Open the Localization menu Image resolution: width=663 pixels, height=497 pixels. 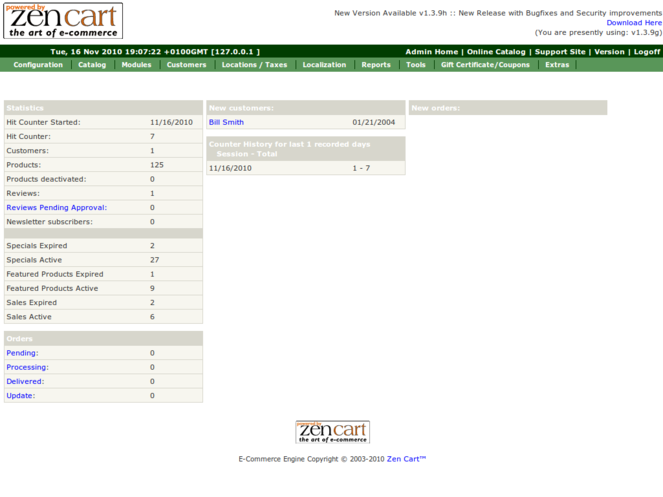pyautogui.click(x=324, y=65)
